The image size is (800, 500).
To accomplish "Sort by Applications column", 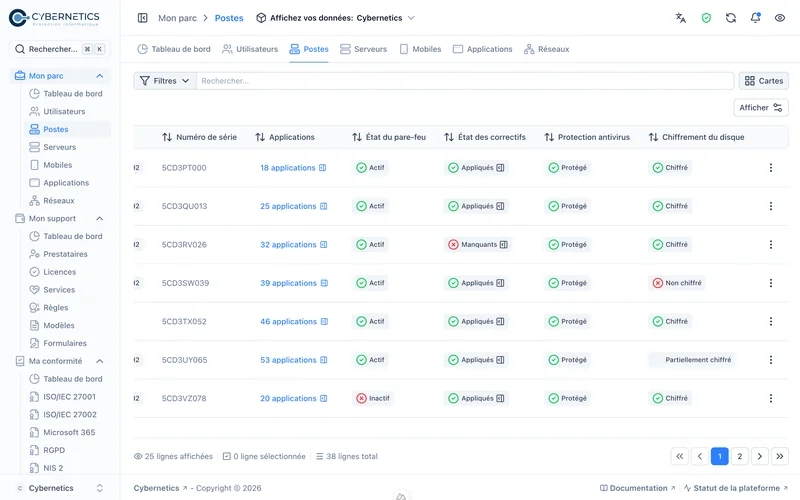I will click(285, 137).
